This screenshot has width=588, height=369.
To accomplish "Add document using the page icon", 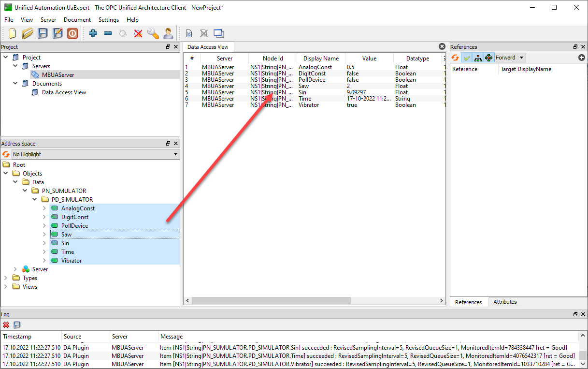I will (x=189, y=33).
